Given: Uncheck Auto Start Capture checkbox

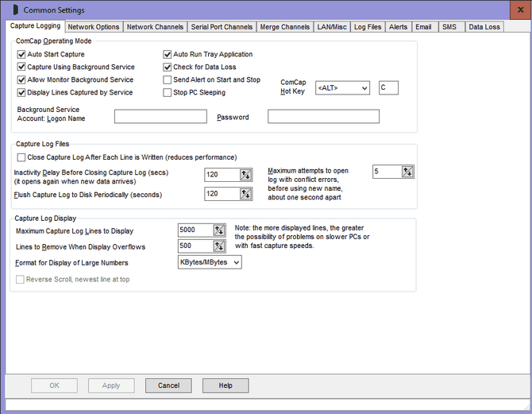Looking at the screenshot, I should pos(21,55).
